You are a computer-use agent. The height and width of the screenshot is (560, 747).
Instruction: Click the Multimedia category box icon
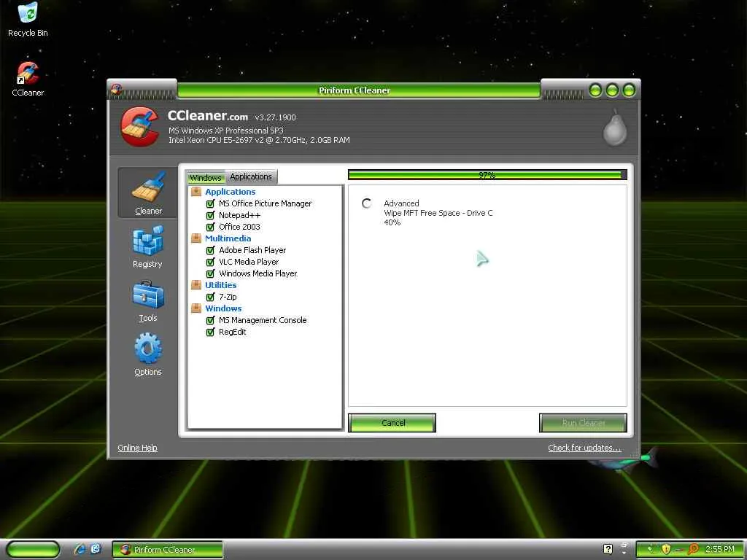pyautogui.click(x=196, y=238)
